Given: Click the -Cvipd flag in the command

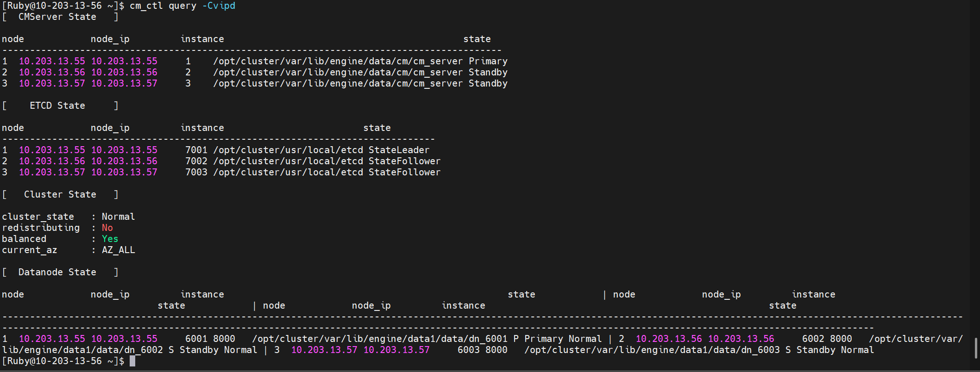Looking at the screenshot, I should point(219,6).
